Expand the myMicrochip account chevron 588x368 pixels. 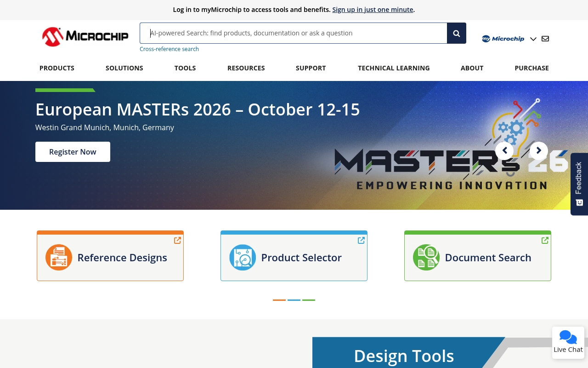533,39
